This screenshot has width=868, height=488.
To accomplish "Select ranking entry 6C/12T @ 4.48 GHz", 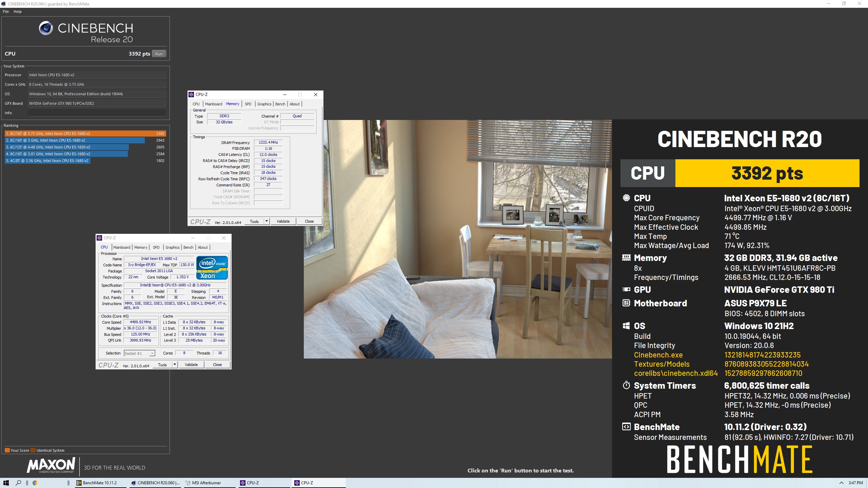I will [85, 147].
